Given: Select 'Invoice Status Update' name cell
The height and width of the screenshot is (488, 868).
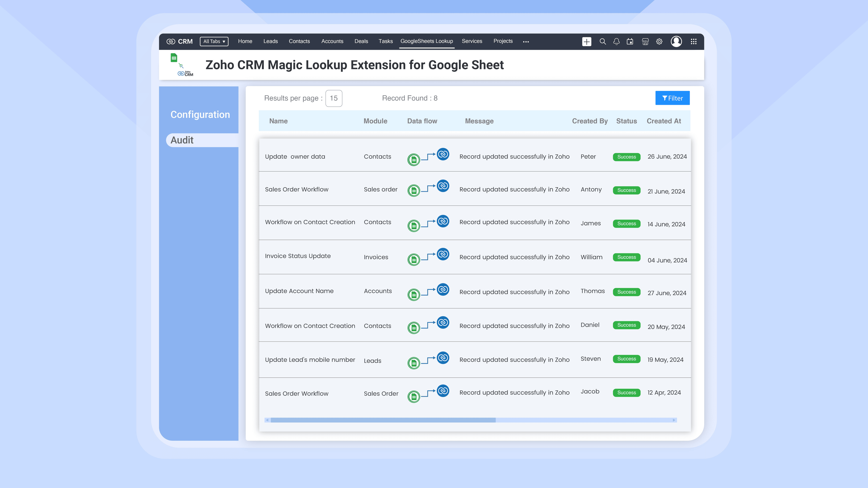Looking at the screenshot, I should [298, 256].
